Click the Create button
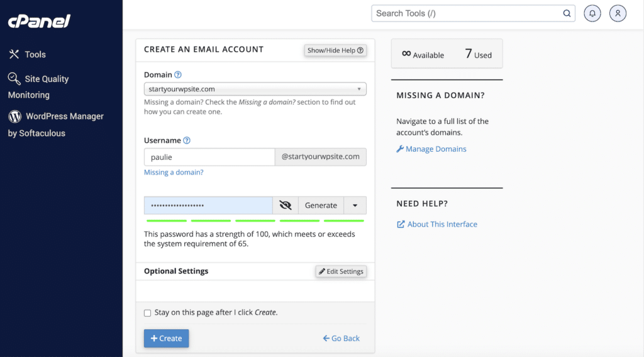Screen dimensions: 644x357 click(x=166, y=338)
